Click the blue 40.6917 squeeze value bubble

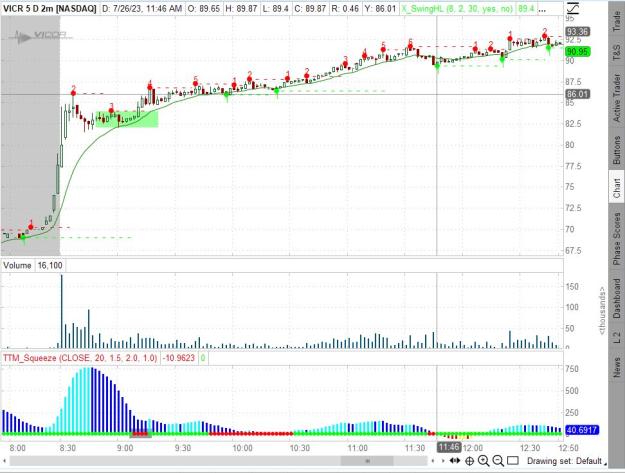(582, 430)
